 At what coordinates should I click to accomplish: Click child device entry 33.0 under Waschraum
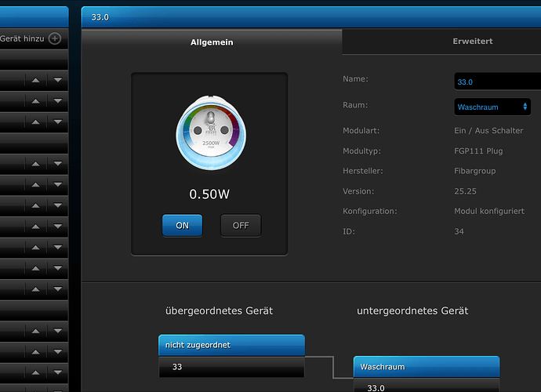427,386
